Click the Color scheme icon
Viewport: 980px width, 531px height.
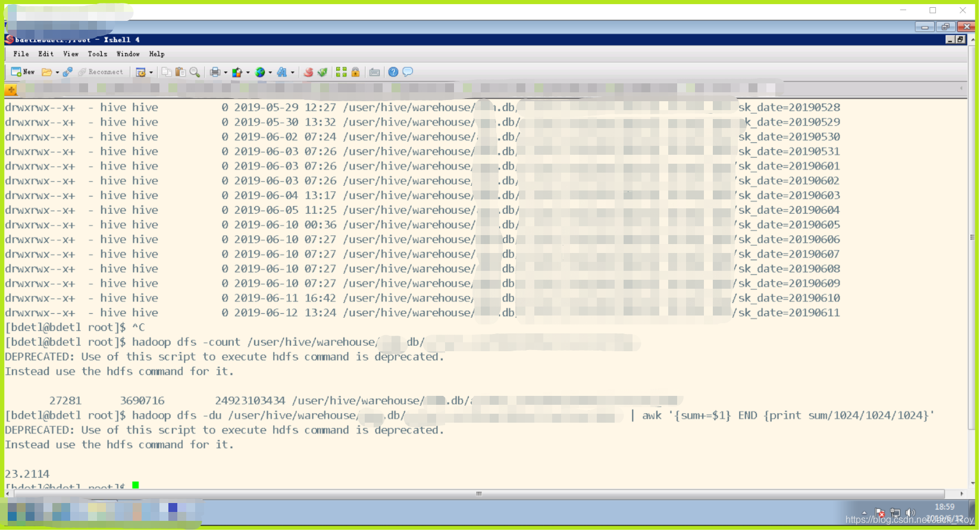(237, 72)
